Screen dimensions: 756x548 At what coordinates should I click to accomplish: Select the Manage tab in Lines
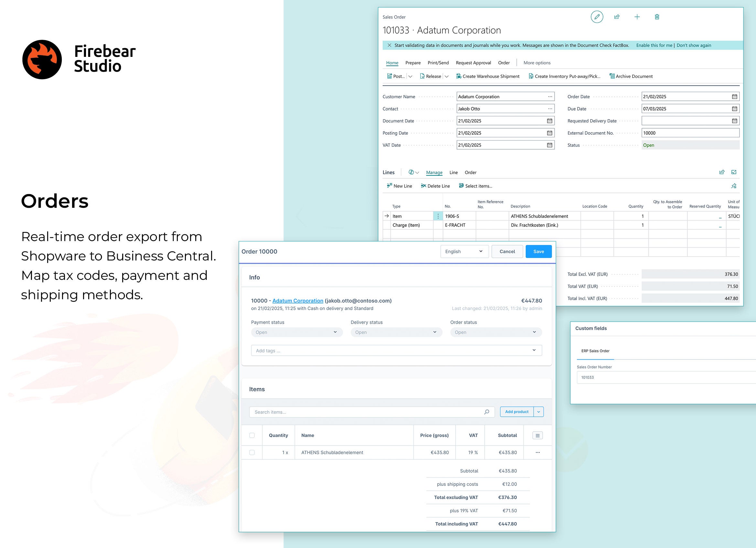(434, 172)
